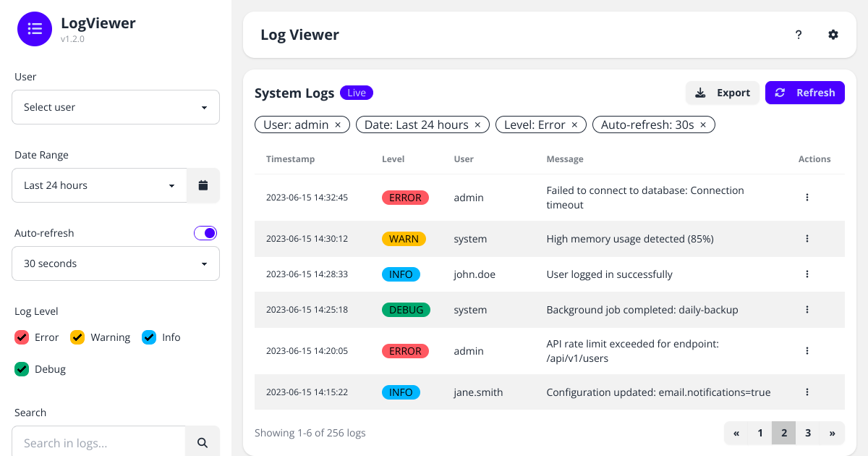The width and height of the screenshot is (868, 456).
Task: Open the 30 seconds auto-refresh dropdown
Action: (x=116, y=263)
